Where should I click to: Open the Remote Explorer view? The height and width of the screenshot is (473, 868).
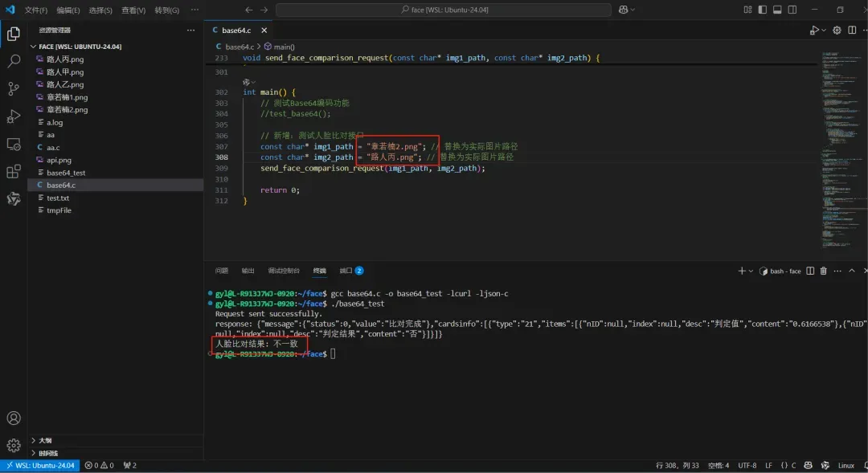pos(14,145)
